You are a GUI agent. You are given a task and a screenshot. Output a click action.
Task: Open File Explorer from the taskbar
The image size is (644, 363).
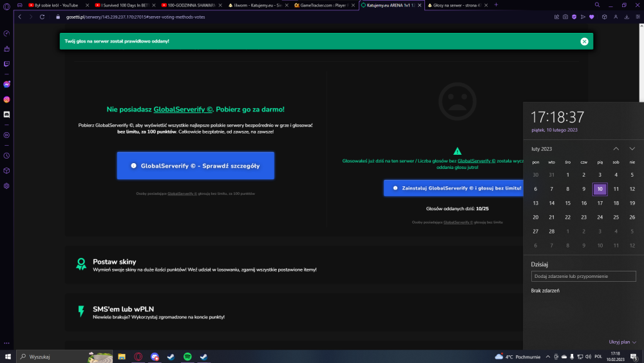coord(122,357)
